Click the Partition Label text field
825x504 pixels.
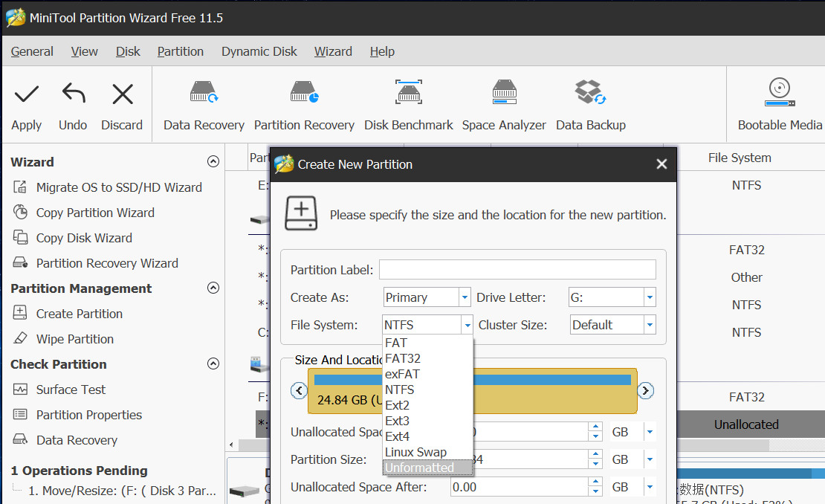(517, 270)
